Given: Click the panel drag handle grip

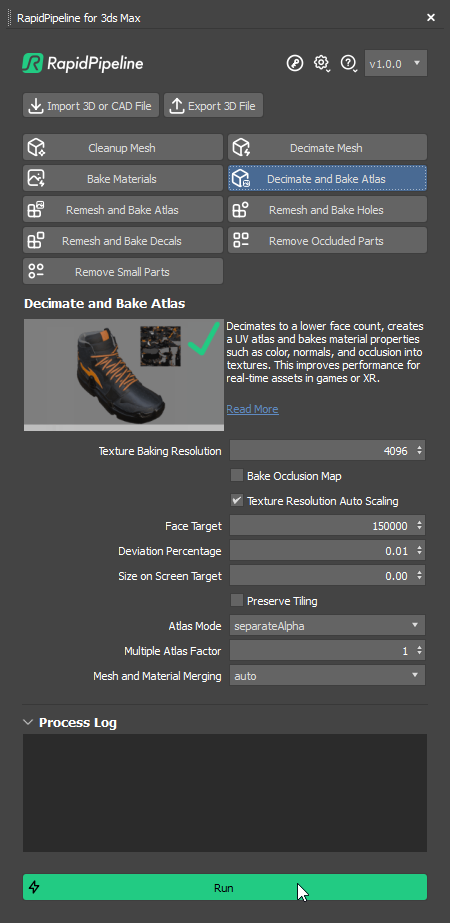Looking at the screenshot, I should (x=9, y=18).
